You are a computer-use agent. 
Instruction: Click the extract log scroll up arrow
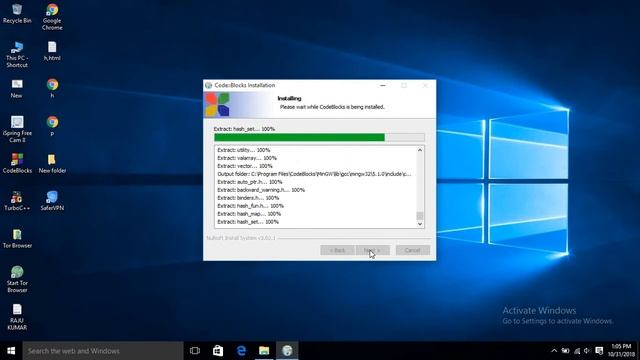[x=420, y=150]
